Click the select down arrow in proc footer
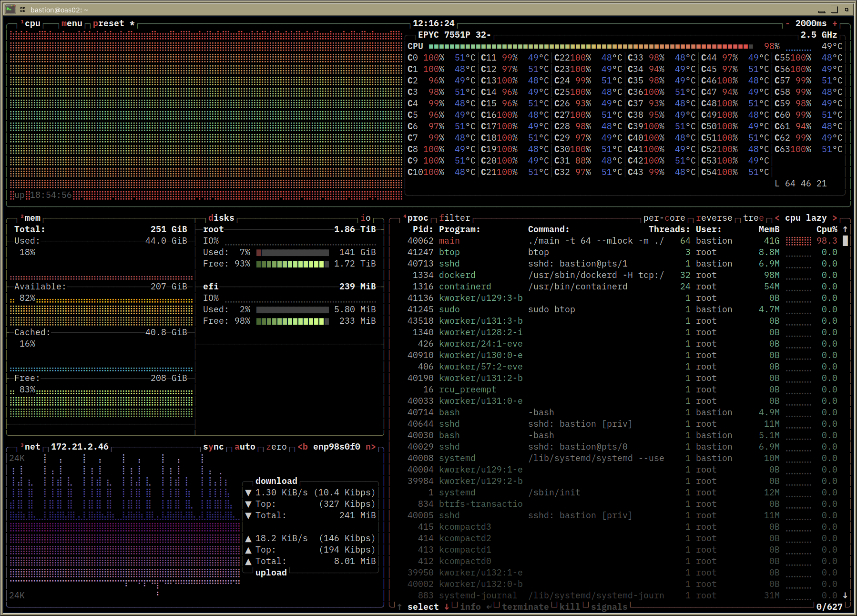Viewport: 857px width, 616px height. pyautogui.click(x=447, y=607)
